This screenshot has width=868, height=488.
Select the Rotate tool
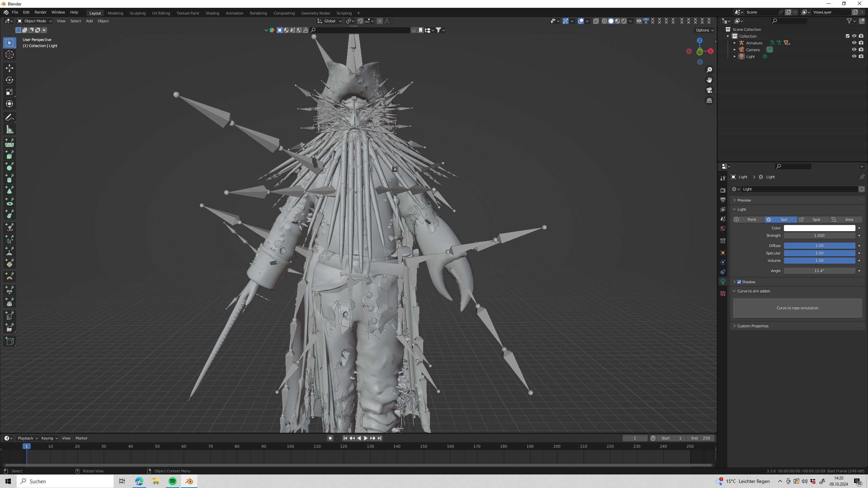pyautogui.click(x=9, y=80)
